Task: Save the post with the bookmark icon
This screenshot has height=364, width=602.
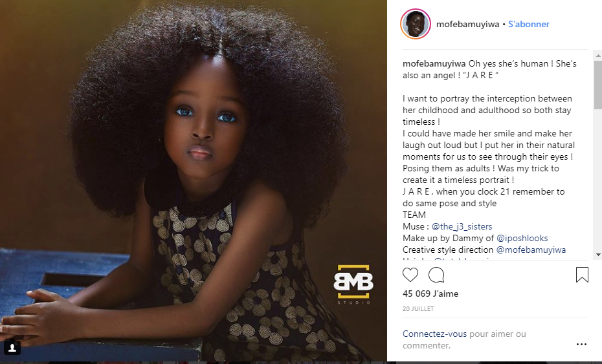Action: click(x=582, y=275)
